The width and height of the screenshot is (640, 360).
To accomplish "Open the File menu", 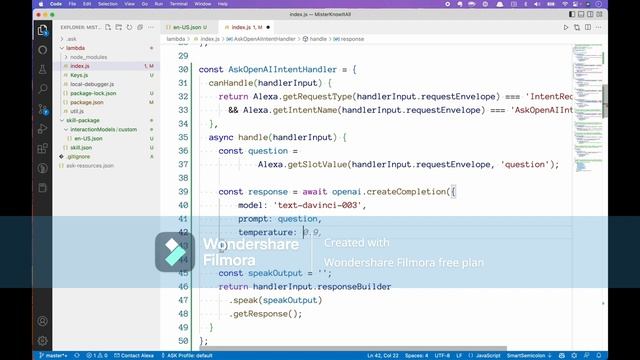I will (x=72, y=4).
